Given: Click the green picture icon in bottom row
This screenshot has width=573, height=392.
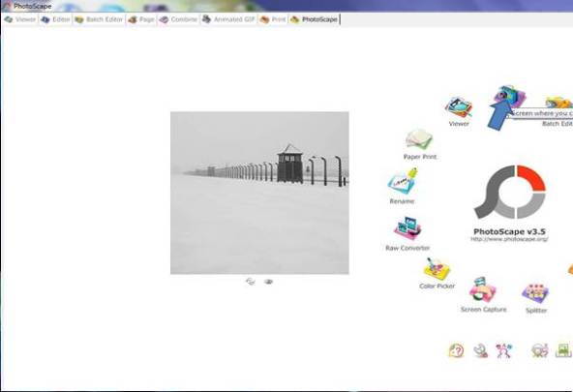Looking at the screenshot, I should pyautogui.click(x=563, y=350).
